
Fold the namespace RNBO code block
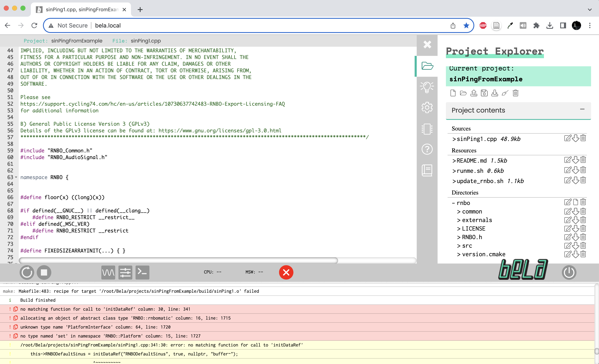[16, 177]
